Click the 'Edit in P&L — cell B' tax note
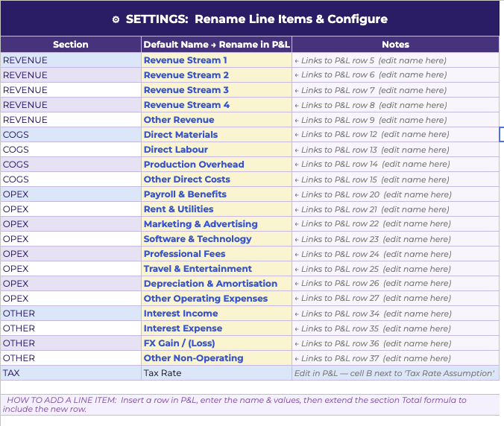This screenshot has width=504, height=426. 395,373
